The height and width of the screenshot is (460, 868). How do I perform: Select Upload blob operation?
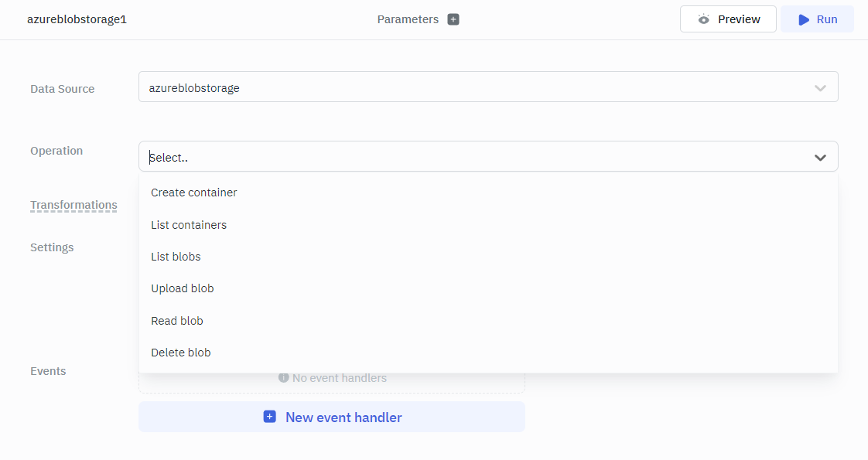(x=183, y=288)
